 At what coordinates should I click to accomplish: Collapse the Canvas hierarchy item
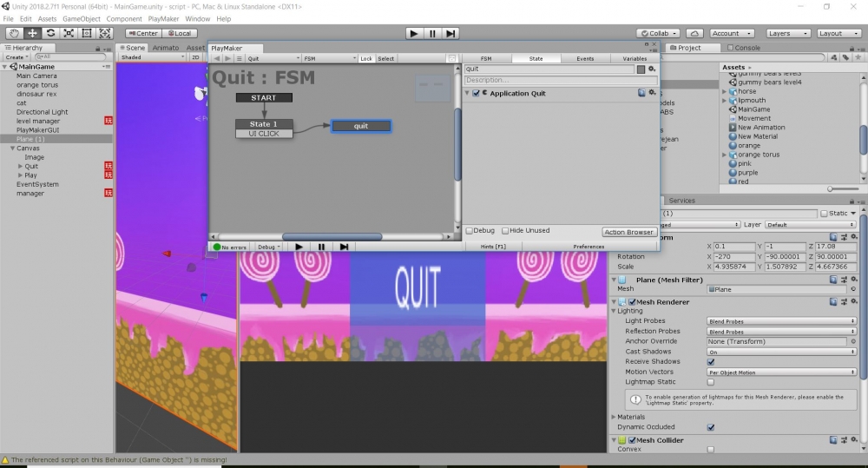(x=12, y=148)
